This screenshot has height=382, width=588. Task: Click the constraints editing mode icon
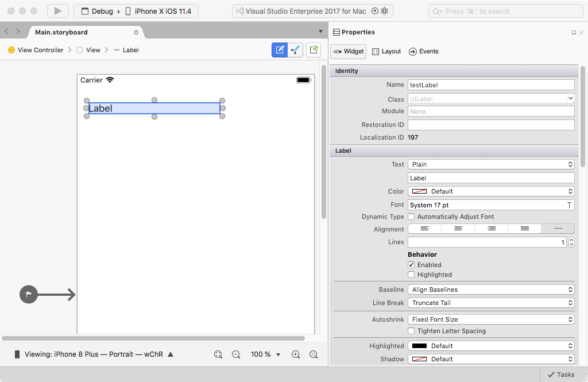pos(295,50)
